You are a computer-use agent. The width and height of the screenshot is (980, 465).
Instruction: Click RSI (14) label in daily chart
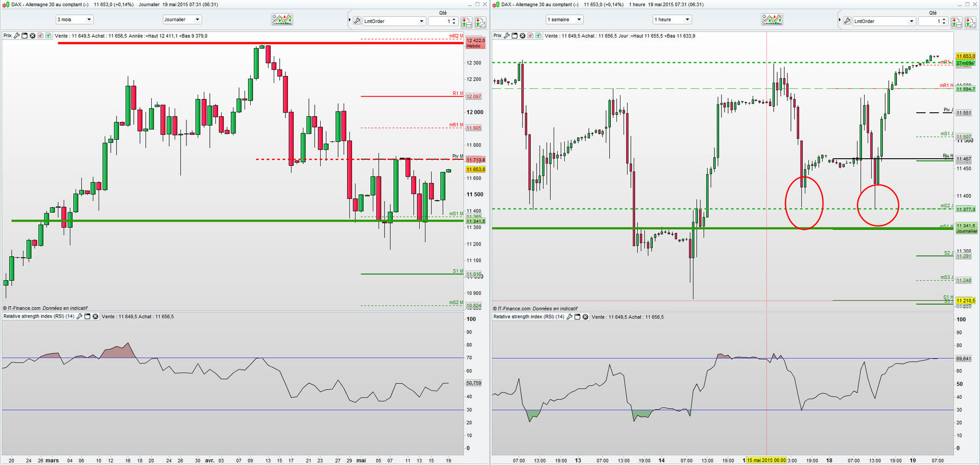pos(39,316)
